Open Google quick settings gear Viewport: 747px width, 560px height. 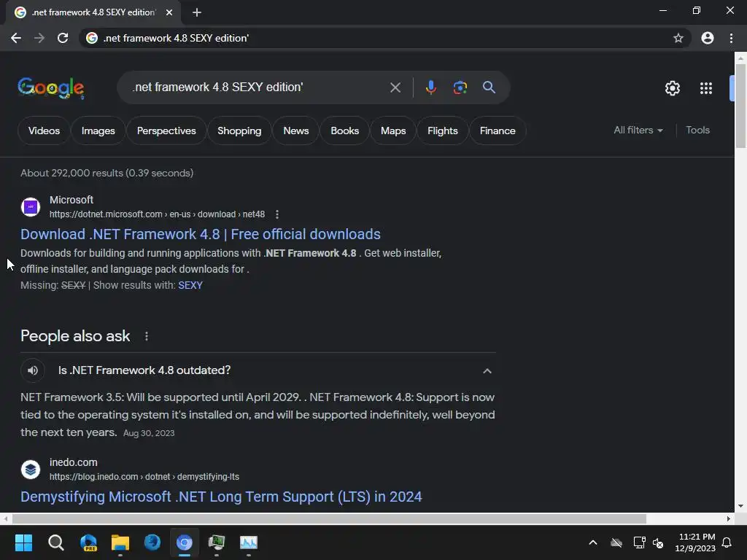pyautogui.click(x=672, y=88)
